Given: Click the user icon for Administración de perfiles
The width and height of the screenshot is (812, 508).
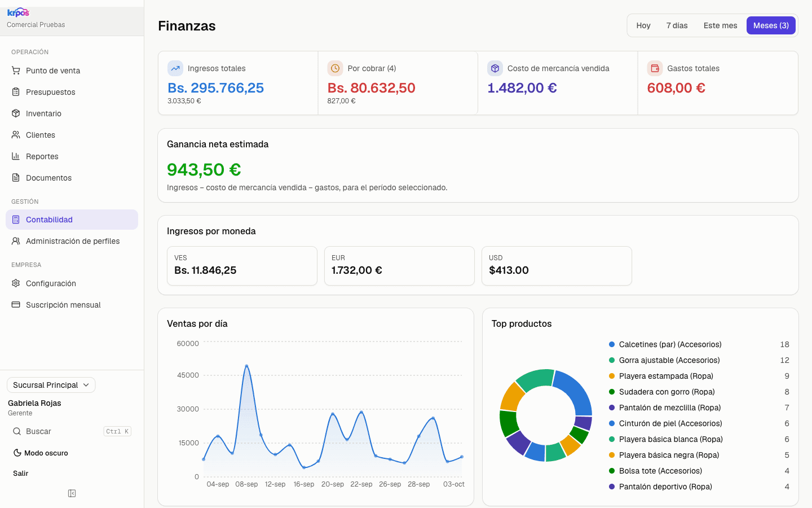Looking at the screenshot, I should point(16,241).
